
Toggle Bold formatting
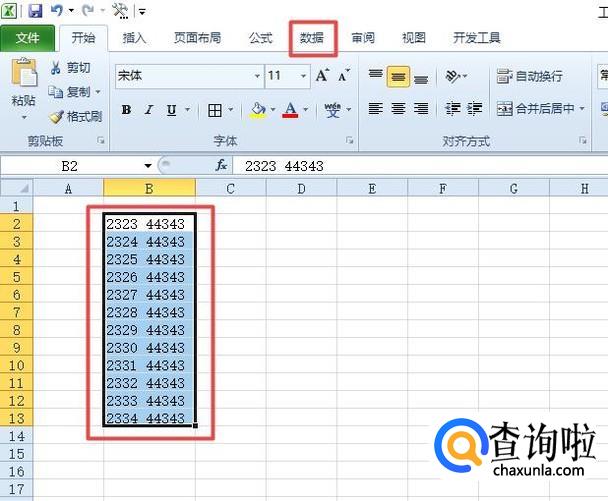(126, 110)
